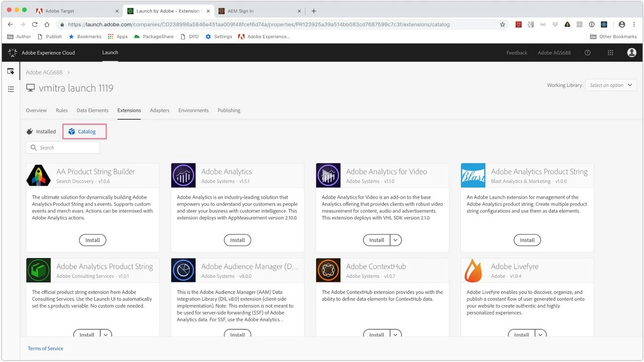Click the Adobe Experience Cloud logo
The width and height of the screenshot is (644, 362).
(13, 52)
